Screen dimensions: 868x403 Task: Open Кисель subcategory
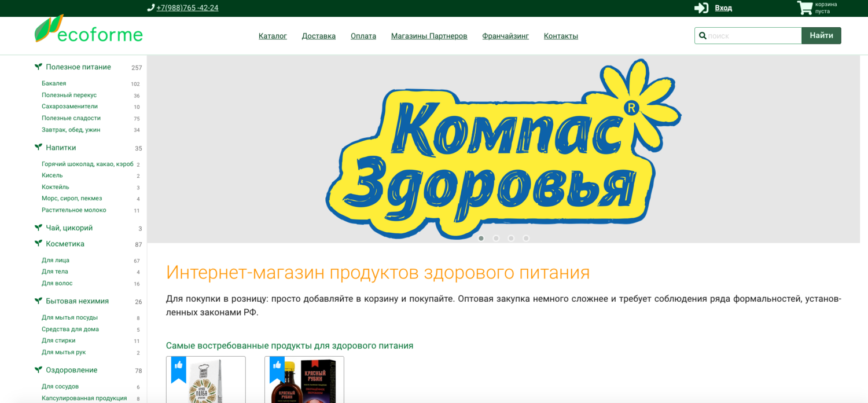coord(52,175)
